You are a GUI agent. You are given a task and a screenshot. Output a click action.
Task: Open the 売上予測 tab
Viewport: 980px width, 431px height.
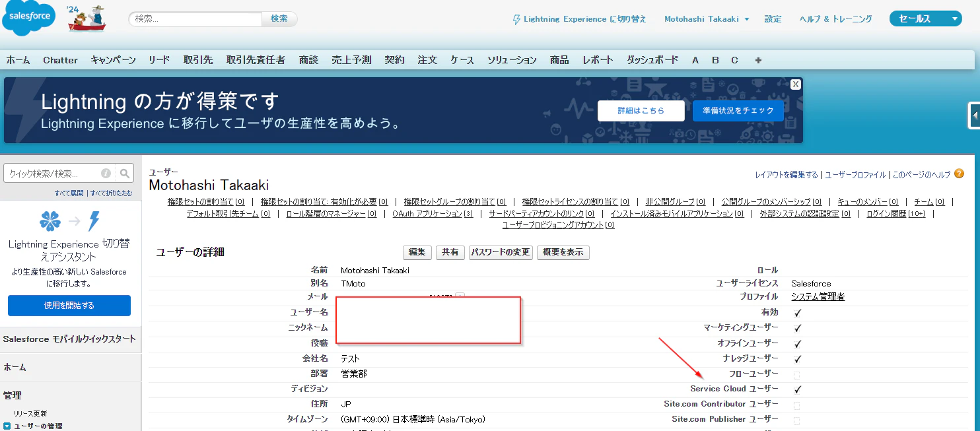pyautogui.click(x=351, y=60)
